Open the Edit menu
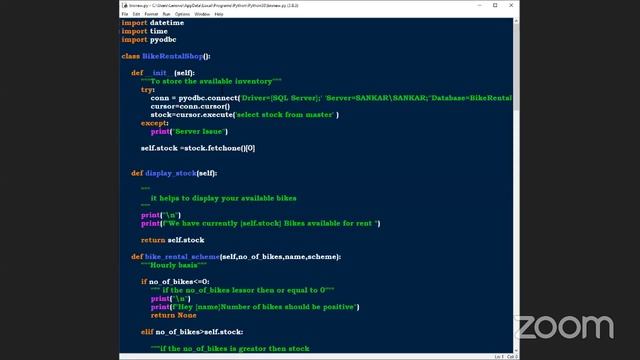Viewport: 640px width, 360px height. [x=136, y=14]
